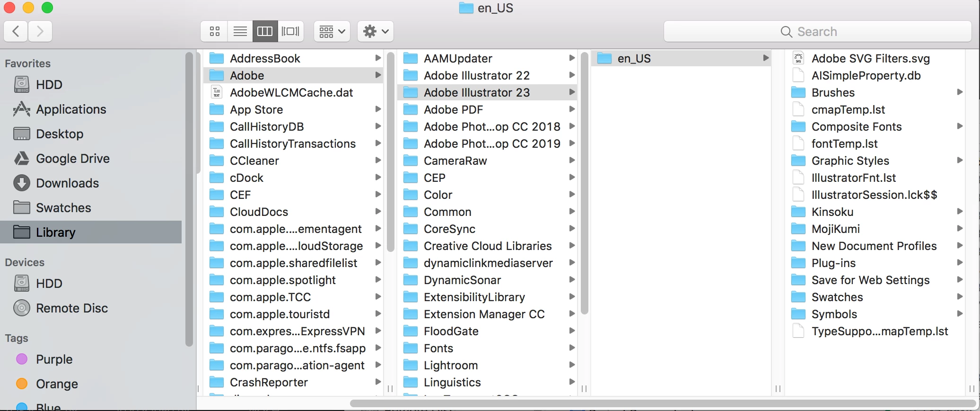
Task: Go forward with the right arrow button
Action: (x=40, y=32)
